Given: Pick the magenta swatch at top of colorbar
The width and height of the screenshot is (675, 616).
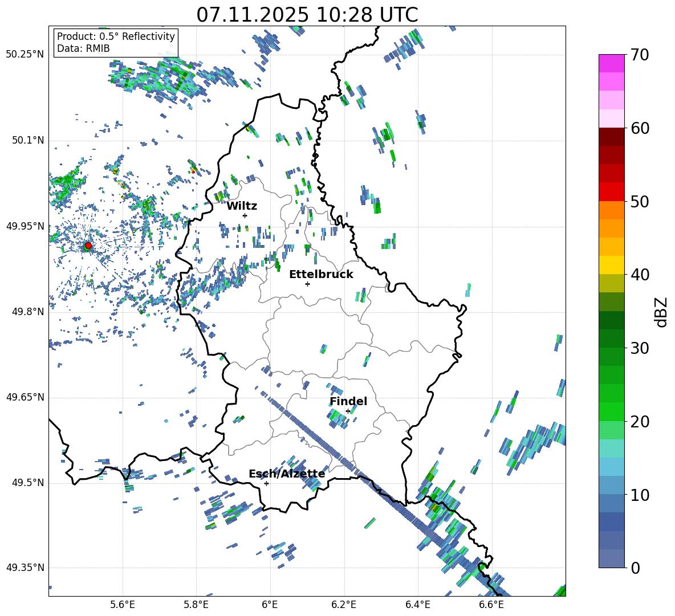Looking at the screenshot, I should 611,63.
